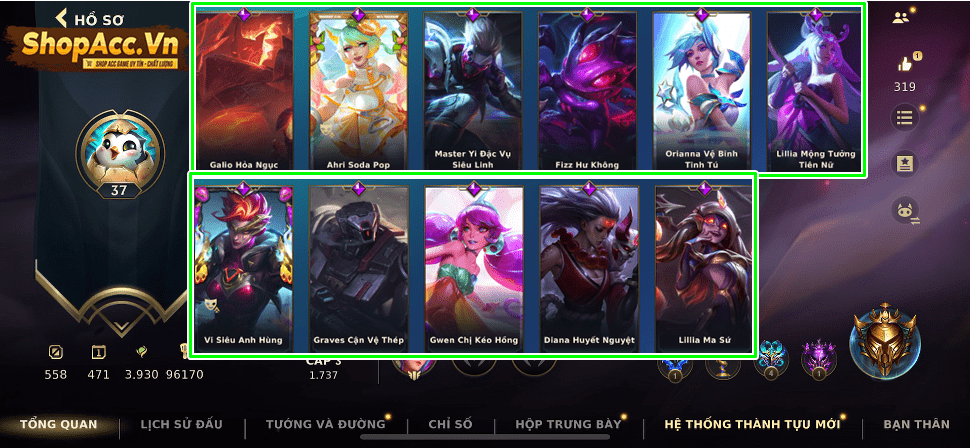This screenshot has width=970, height=448.
Task: Click the Lillia Ma Sứ skin card
Action: 704,267
